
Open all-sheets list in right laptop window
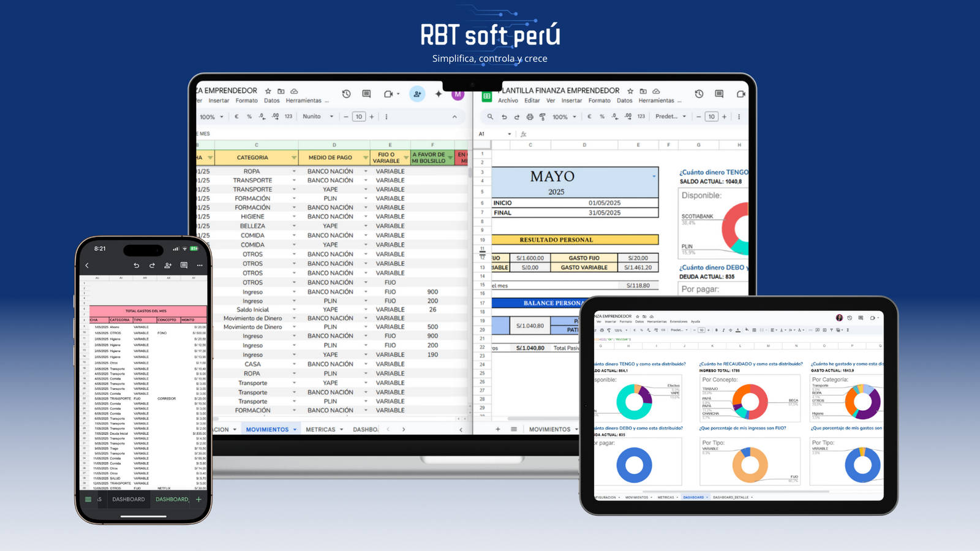(514, 429)
